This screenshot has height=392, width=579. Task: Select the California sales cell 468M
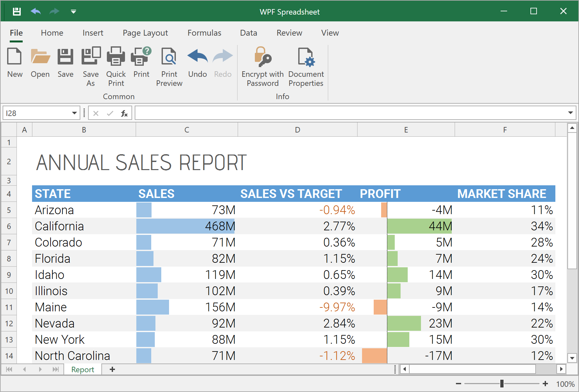(187, 226)
